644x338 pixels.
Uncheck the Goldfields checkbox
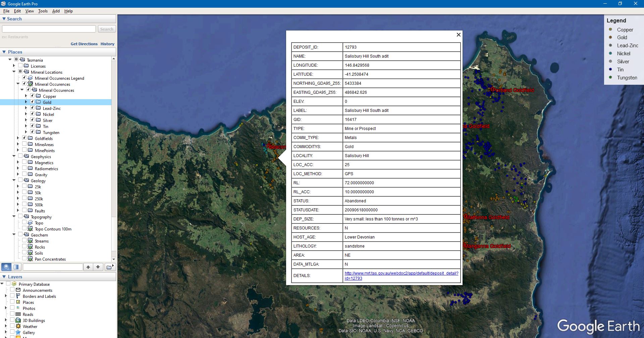(24, 138)
